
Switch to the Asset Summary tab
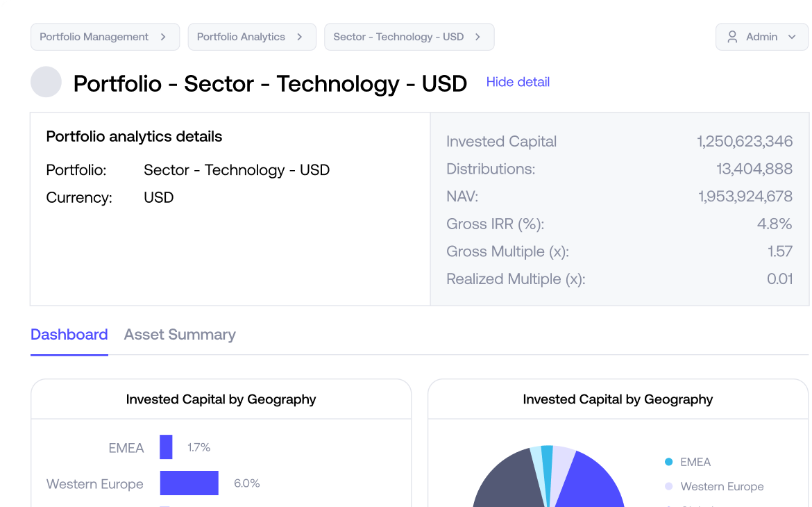pyautogui.click(x=180, y=335)
